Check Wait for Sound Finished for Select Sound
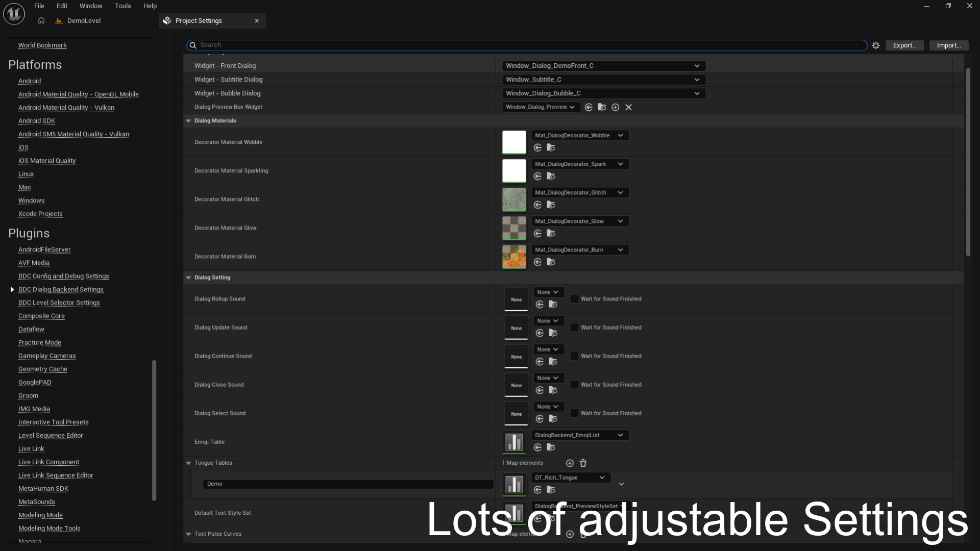Image resolution: width=980 pixels, height=551 pixels. tap(574, 413)
